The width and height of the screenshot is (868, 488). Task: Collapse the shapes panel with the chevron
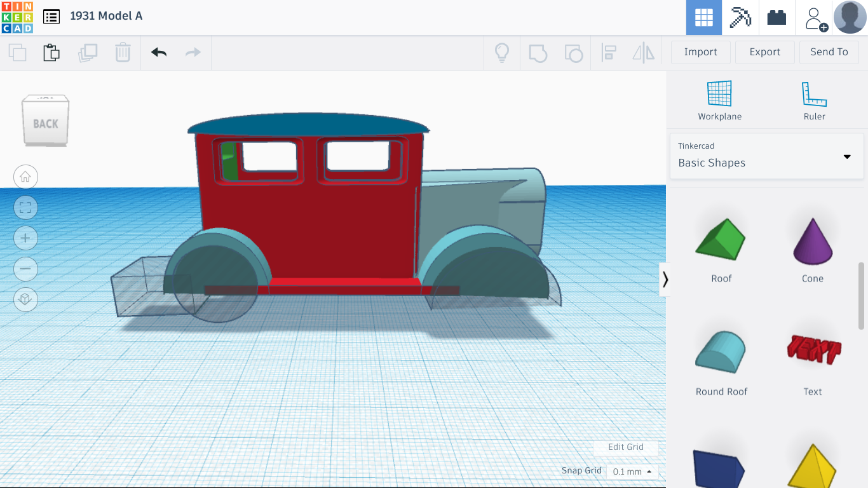(665, 280)
